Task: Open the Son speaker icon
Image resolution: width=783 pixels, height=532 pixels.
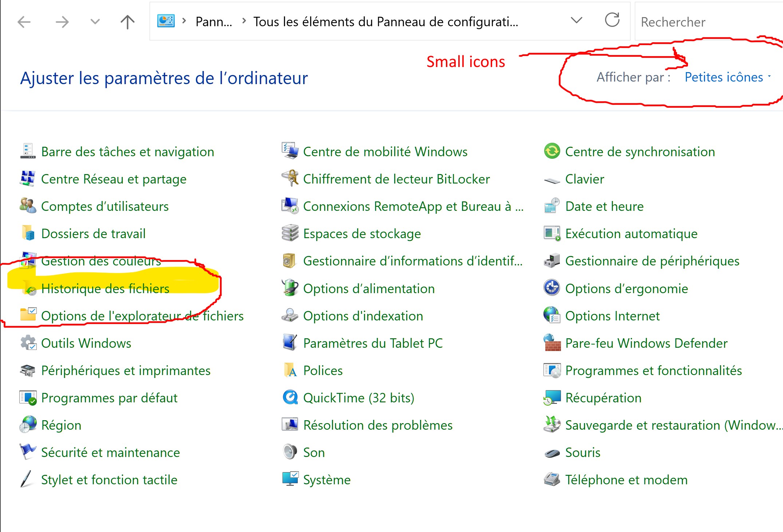Action: [x=290, y=452]
